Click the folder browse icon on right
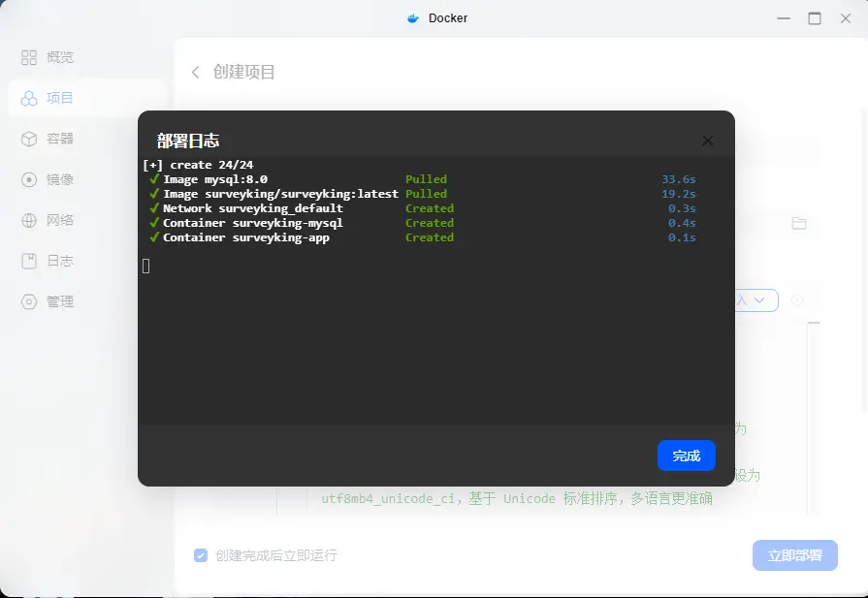This screenshot has height=598, width=868. tap(799, 223)
